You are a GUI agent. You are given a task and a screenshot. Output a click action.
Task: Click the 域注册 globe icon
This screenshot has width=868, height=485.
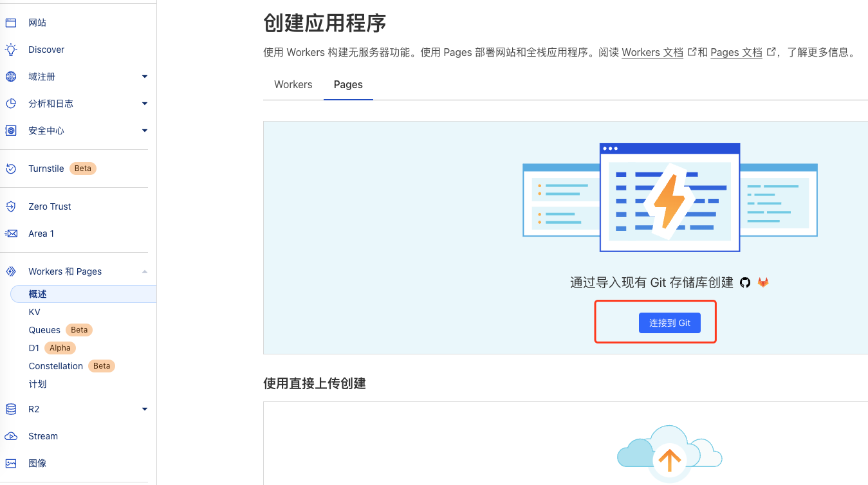coord(11,77)
